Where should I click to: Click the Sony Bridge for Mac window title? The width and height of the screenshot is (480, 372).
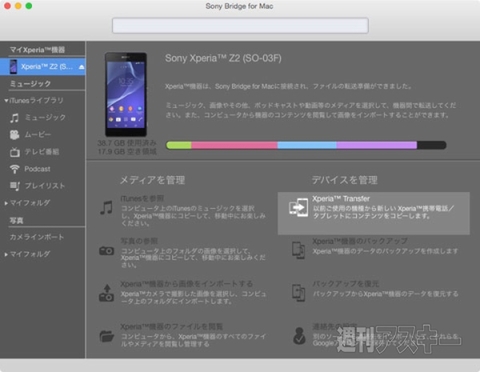pos(239,6)
